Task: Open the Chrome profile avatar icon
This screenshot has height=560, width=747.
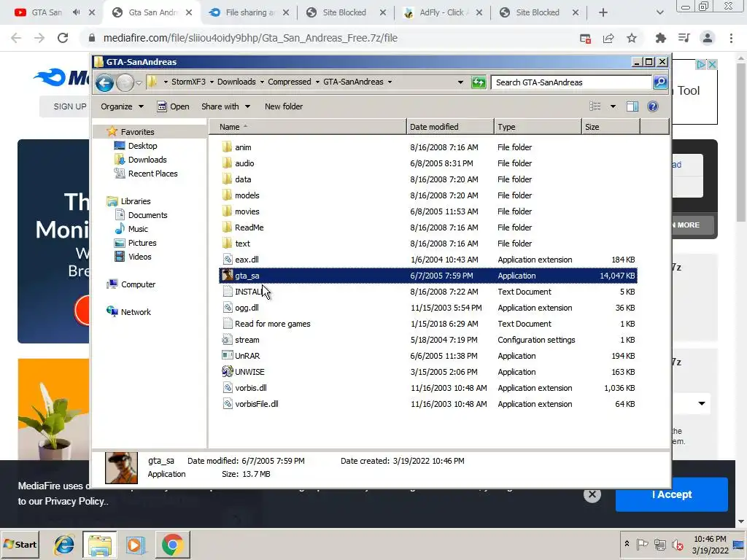Action: tap(708, 38)
